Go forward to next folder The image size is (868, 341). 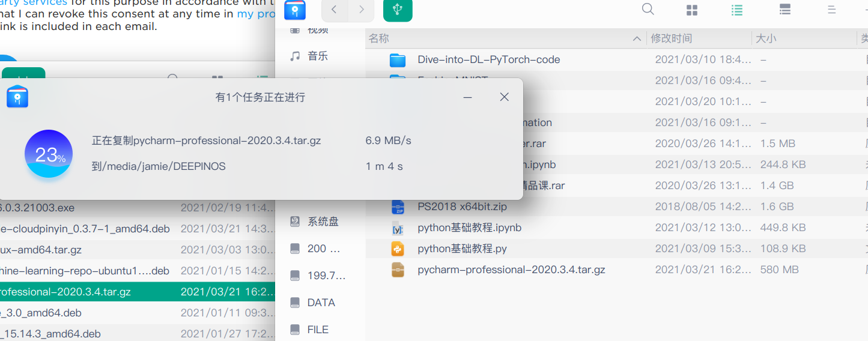tap(361, 10)
